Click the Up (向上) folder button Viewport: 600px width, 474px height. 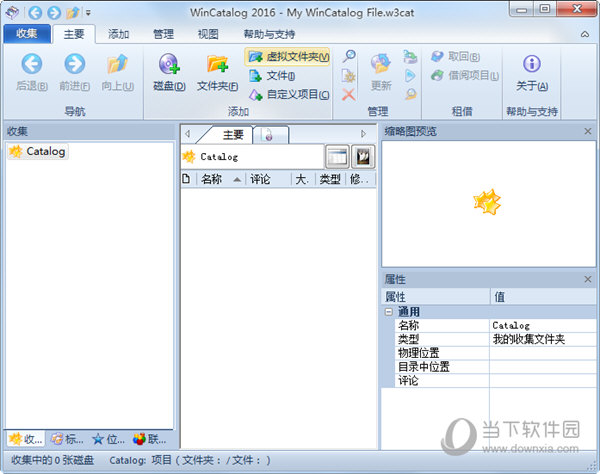coord(117,72)
